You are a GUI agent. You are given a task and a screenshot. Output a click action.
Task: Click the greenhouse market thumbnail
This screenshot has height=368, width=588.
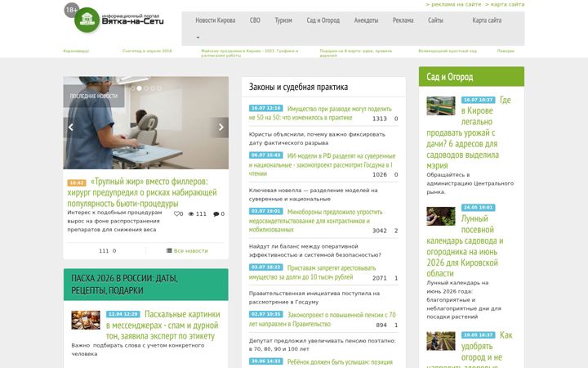tap(441, 105)
